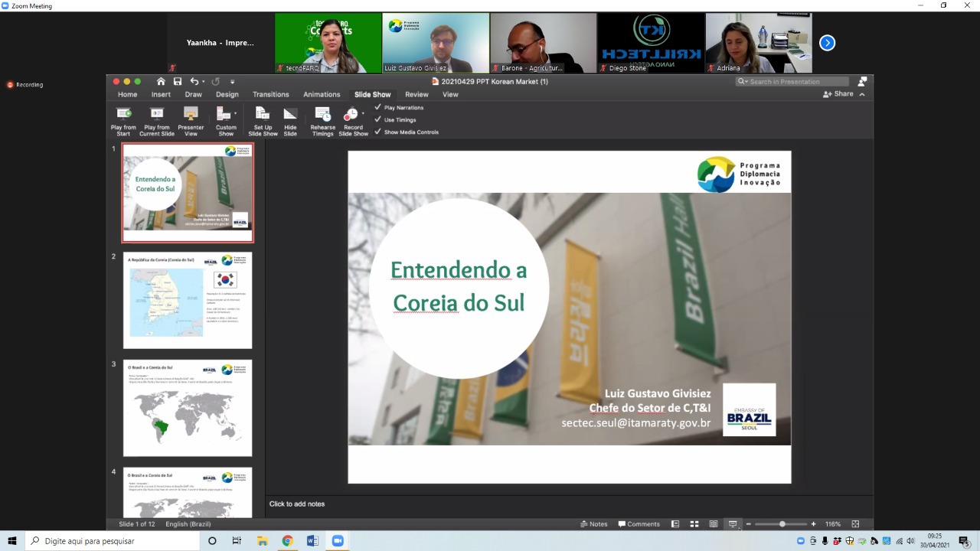Open the Animations ribbon tab
Image resolution: width=980 pixels, height=551 pixels.
click(322, 95)
